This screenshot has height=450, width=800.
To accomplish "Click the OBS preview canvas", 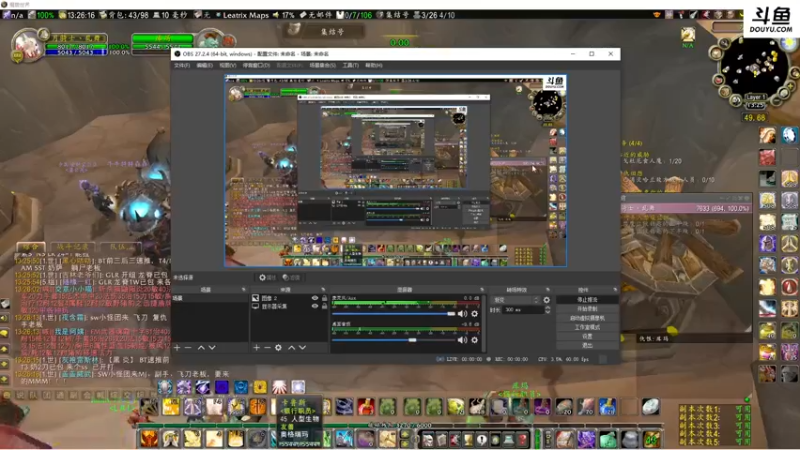I will pyautogui.click(x=395, y=171).
